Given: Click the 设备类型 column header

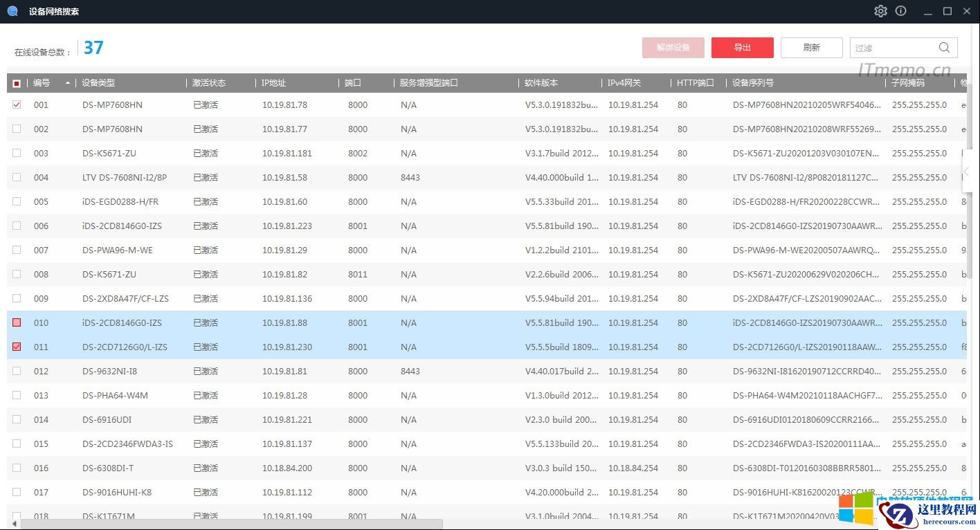Looking at the screenshot, I should pos(98,83).
